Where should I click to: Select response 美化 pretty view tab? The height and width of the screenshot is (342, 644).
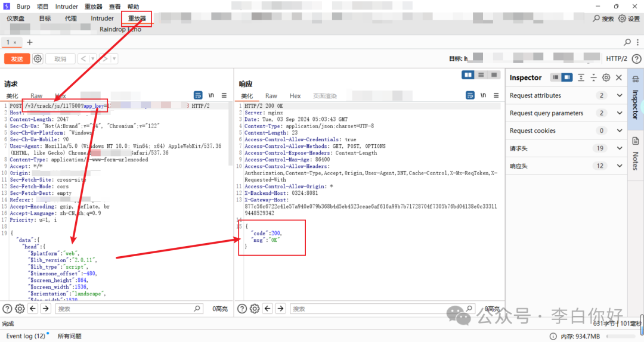[x=247, y=96]
